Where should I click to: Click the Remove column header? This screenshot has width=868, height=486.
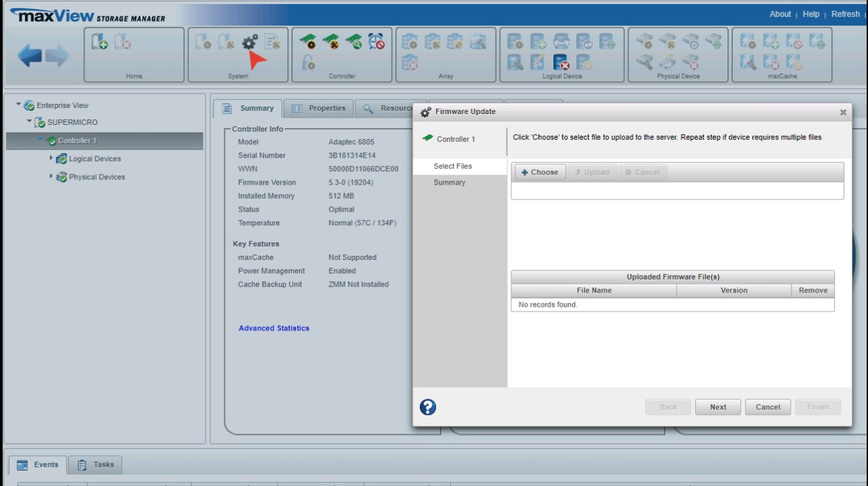[812, 291]
